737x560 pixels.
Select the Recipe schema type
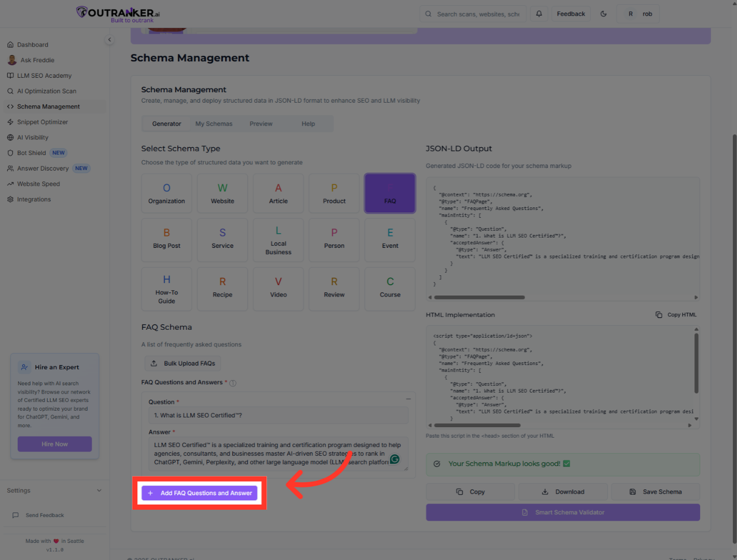(x=222, y=289)
